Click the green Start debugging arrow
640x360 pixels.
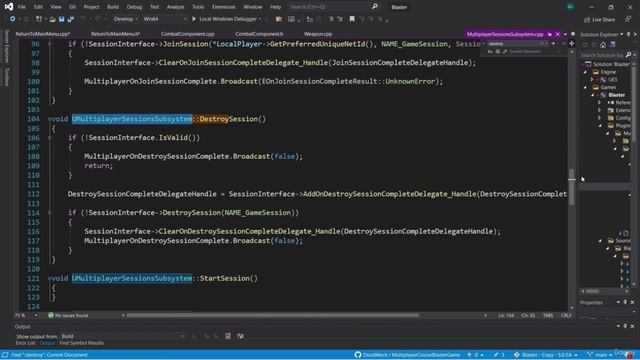click(x=194, y=19)
